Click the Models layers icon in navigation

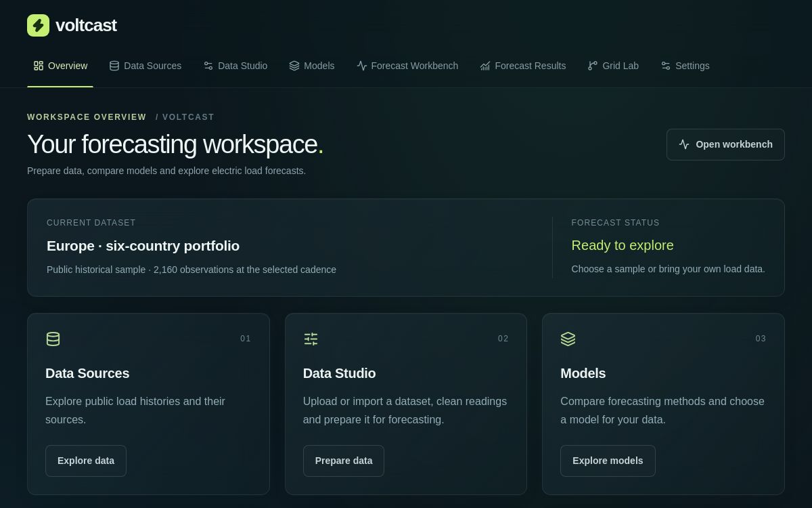(x=294, y=66)
